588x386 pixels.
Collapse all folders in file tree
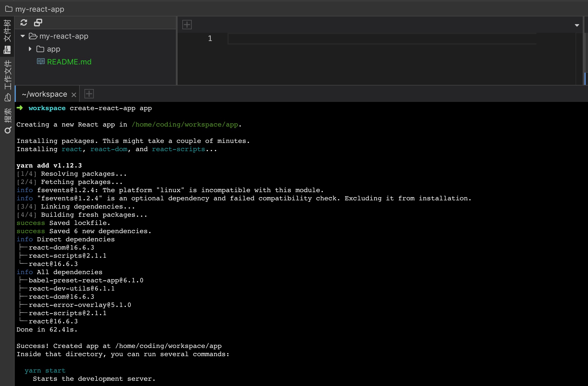pyautogui.click(x=38, y=23)
